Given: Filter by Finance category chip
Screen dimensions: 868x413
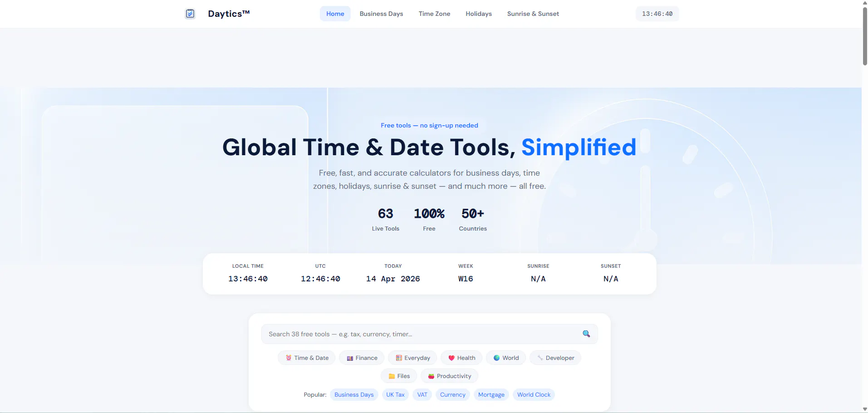Looking at the screenshot, I should point(362,358).
